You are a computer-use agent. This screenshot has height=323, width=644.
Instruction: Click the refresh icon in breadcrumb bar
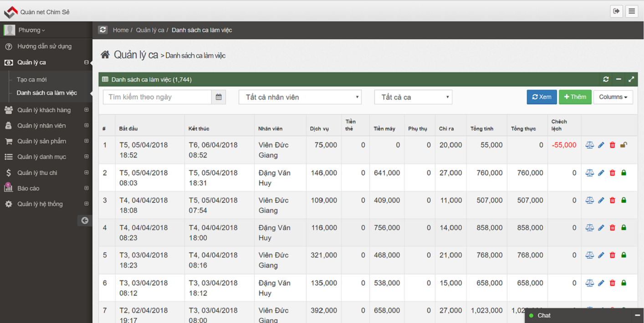(x=103, y=30)
